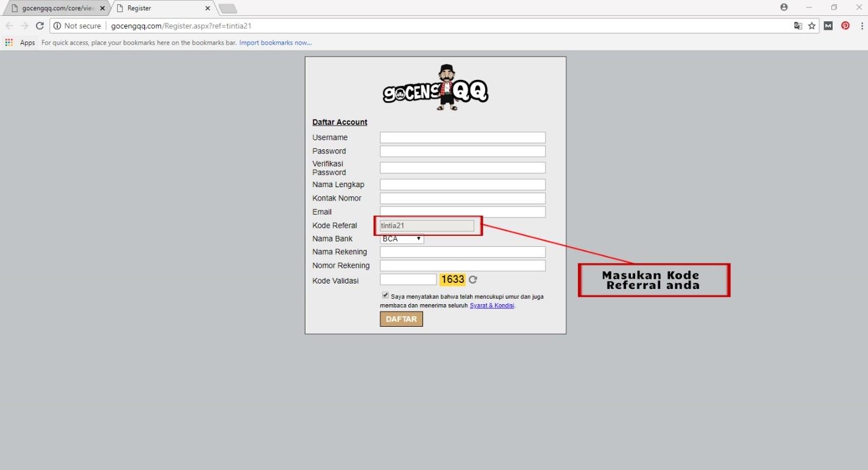This screenshot has width=868, height=470.
Task: Refresh the captcha validation code
Action: pyautogui.click(x=473, y=280)
